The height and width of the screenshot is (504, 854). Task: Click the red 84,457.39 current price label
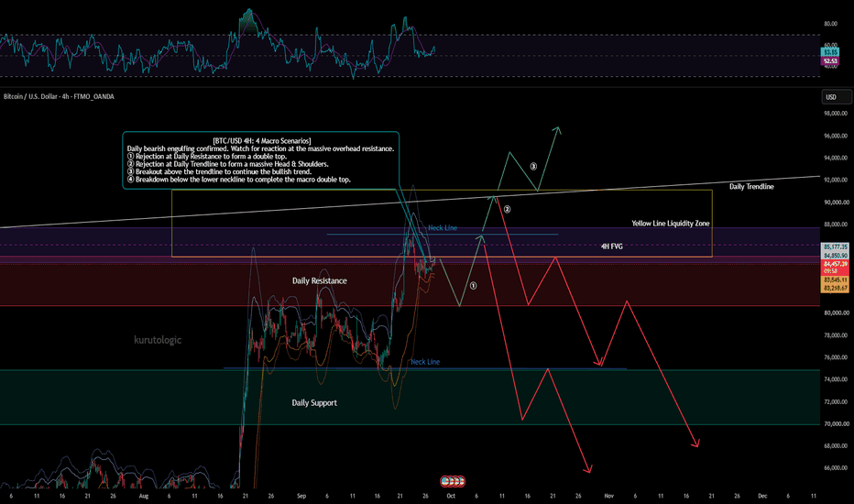[835, 264]
